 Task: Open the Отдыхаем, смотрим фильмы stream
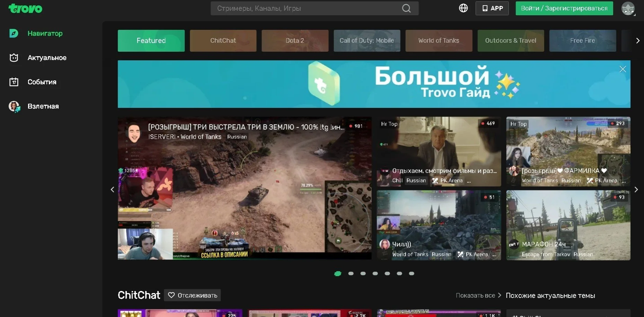pos(439,152)
